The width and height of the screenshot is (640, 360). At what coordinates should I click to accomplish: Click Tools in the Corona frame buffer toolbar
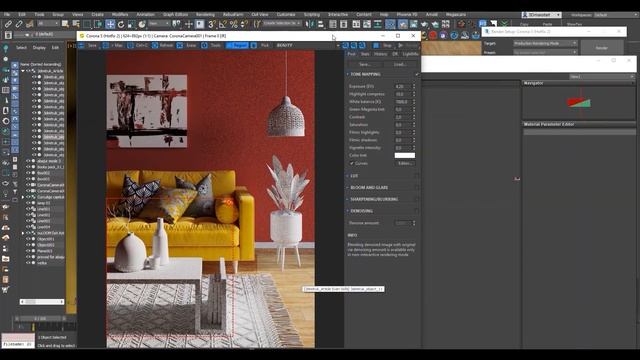pyautogui.click(x=211, y=45)
